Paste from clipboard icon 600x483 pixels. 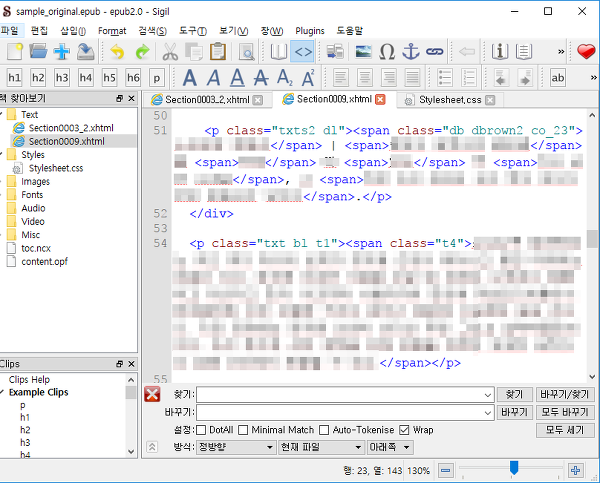[218, 52]
